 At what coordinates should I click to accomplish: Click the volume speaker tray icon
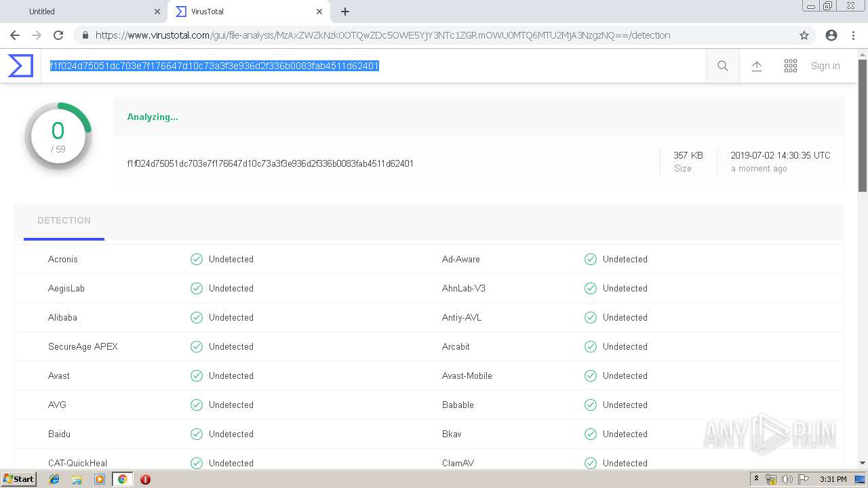click(x=787, y=479)
